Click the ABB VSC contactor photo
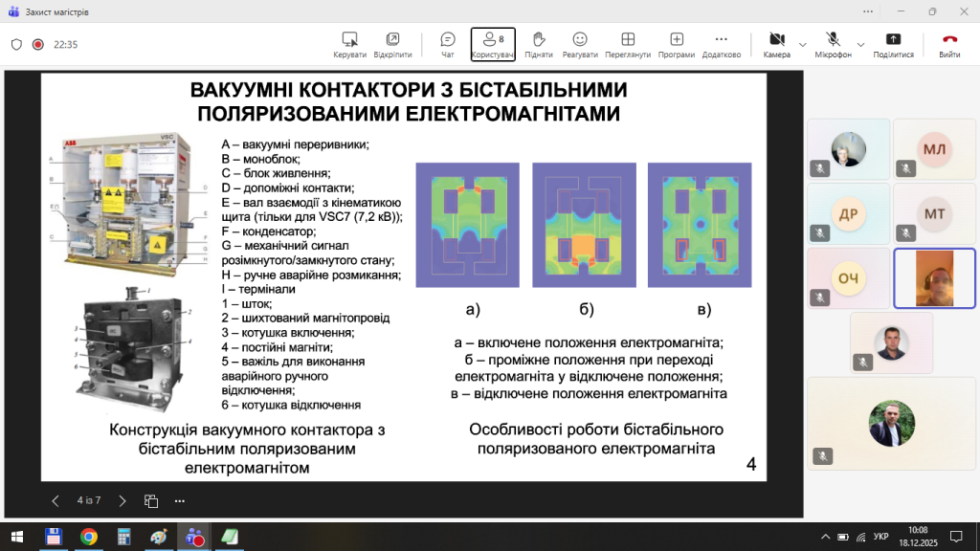Image resolution: width=980 pixels, height=551 pixels. tap(128, 203)
